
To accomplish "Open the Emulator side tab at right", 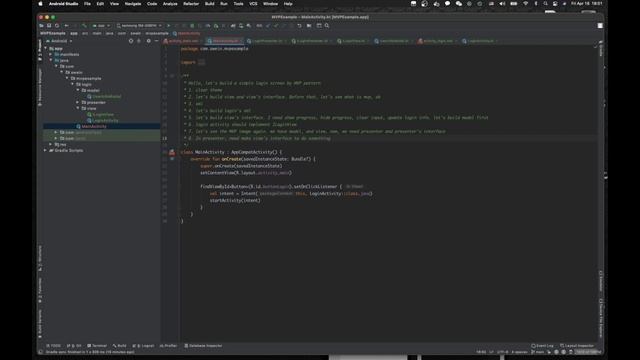I will (x=601, y=281).
